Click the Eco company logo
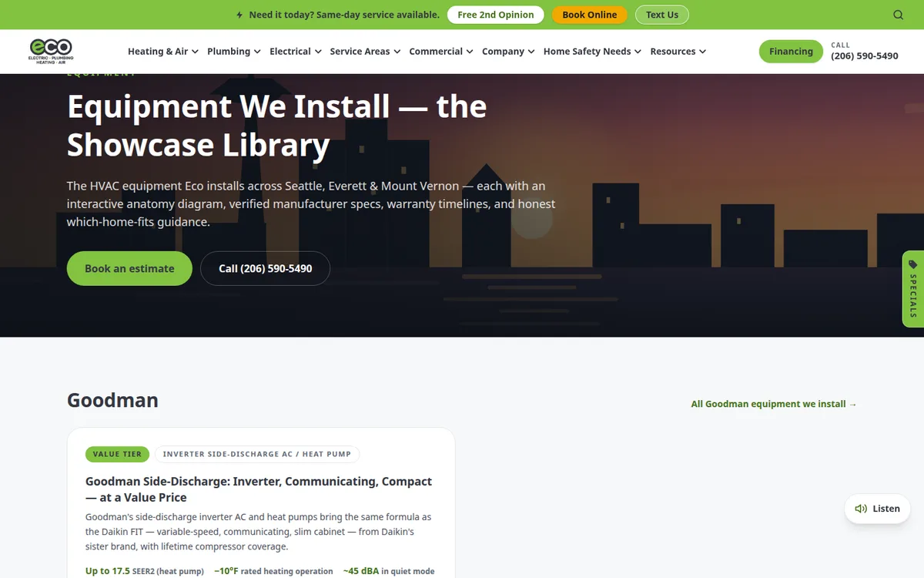Screen dimensions: 924x578 pyautogui.click(x=51, y=51)
